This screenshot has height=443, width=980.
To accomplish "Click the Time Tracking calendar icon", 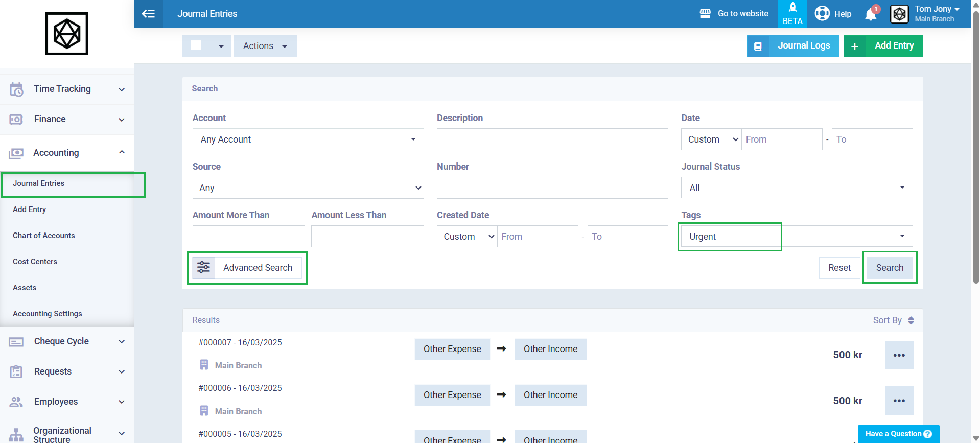I will [16, 89].
